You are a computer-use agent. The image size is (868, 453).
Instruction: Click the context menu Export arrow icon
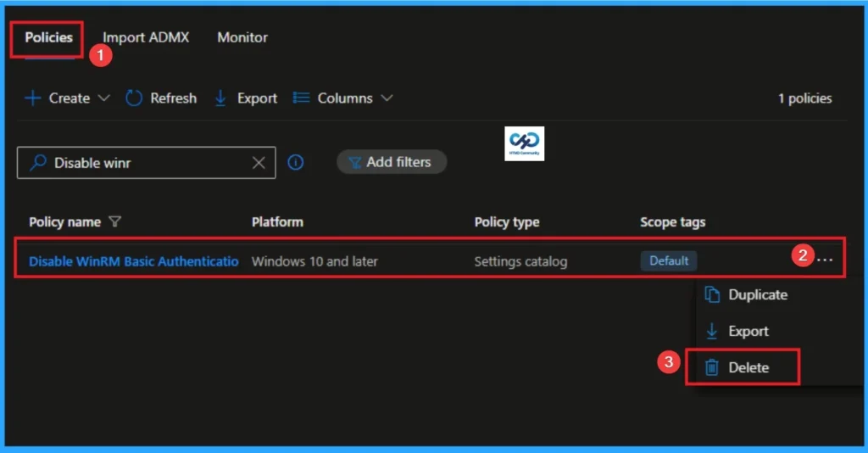712,331
